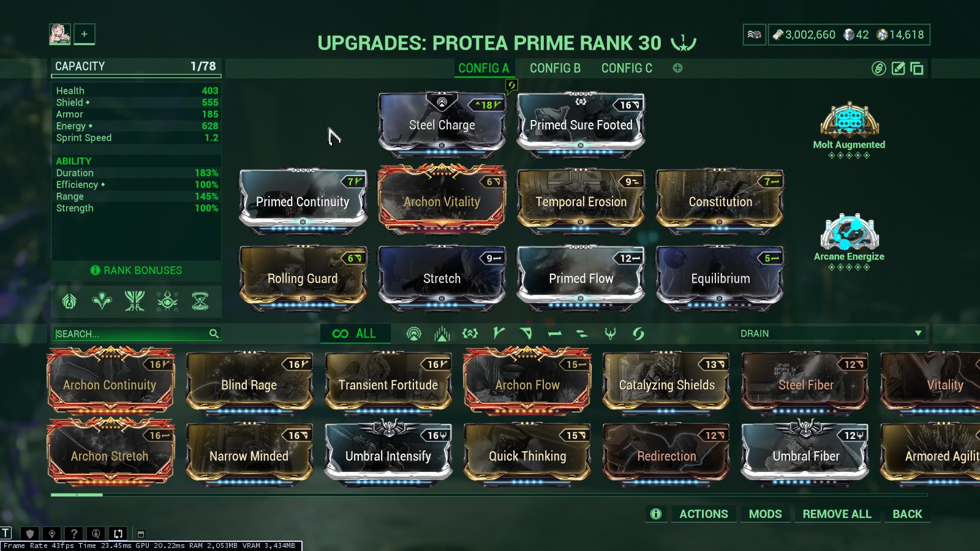Toggle the Madurai V polarity filter
This screenshot has width=980, height=551.
[x=499, y=334]
